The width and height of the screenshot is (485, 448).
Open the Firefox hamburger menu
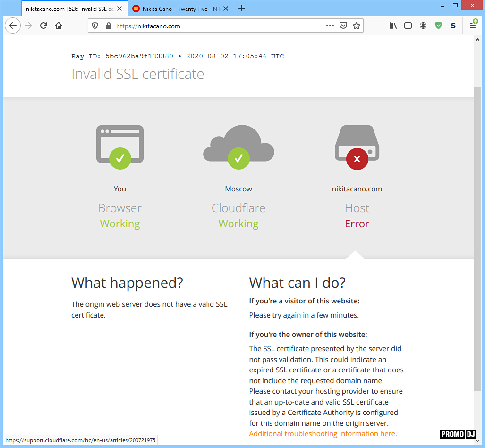point(473,26)
